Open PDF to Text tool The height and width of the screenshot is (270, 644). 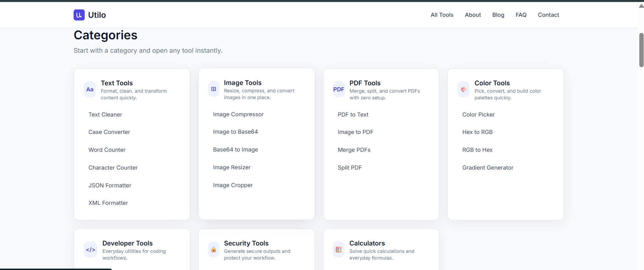[353, 115]
